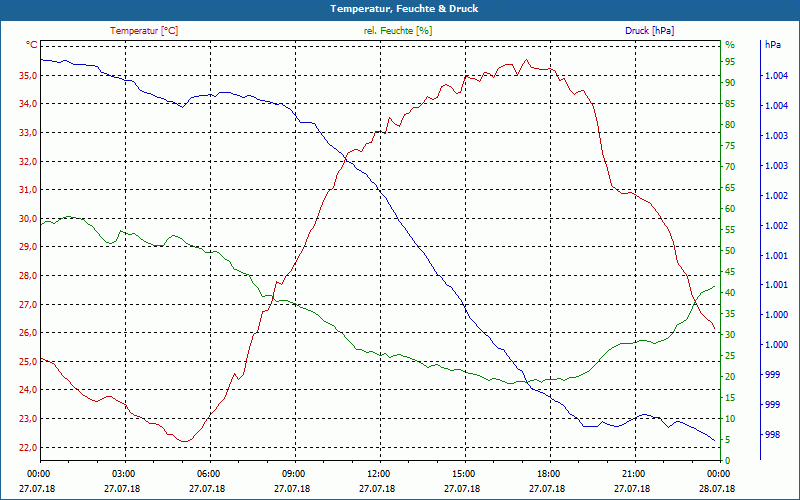Screen dimensions: 800x500
Task: Select the red Temperatur [°C] legend label
Action: 144,31
